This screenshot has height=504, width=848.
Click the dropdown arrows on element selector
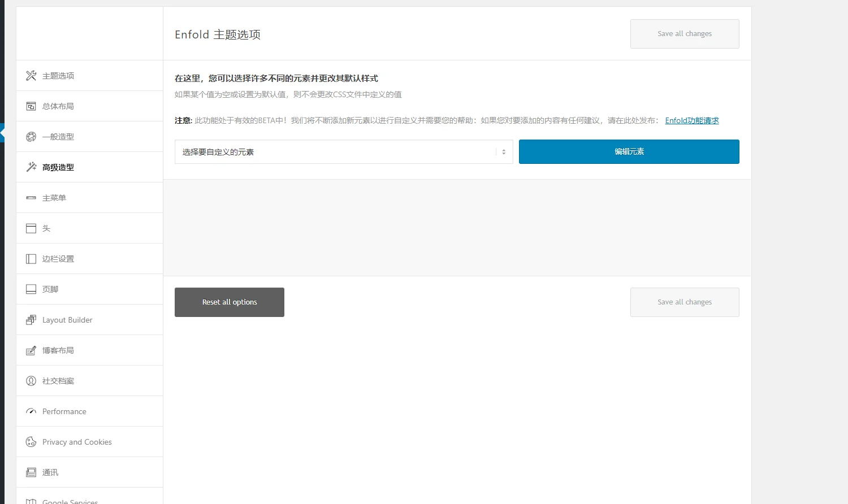(504, 152)
